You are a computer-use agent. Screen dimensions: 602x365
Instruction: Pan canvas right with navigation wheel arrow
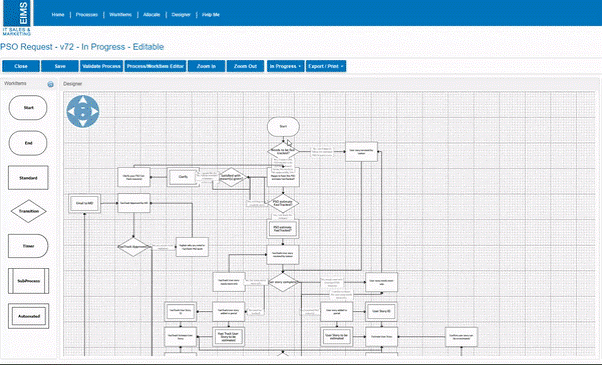94,112
